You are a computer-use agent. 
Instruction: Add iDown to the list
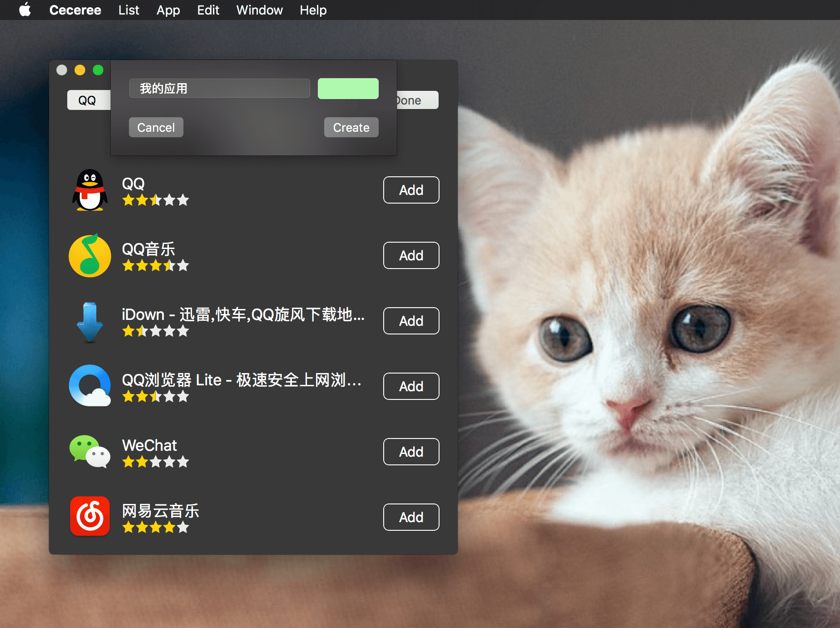point(411,321)
